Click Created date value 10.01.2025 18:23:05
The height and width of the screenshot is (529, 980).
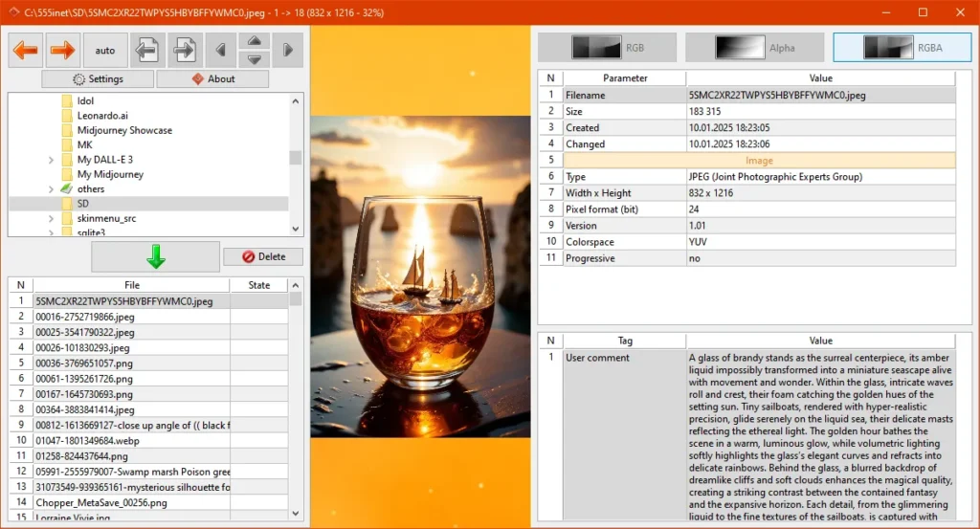pos(729,127)
